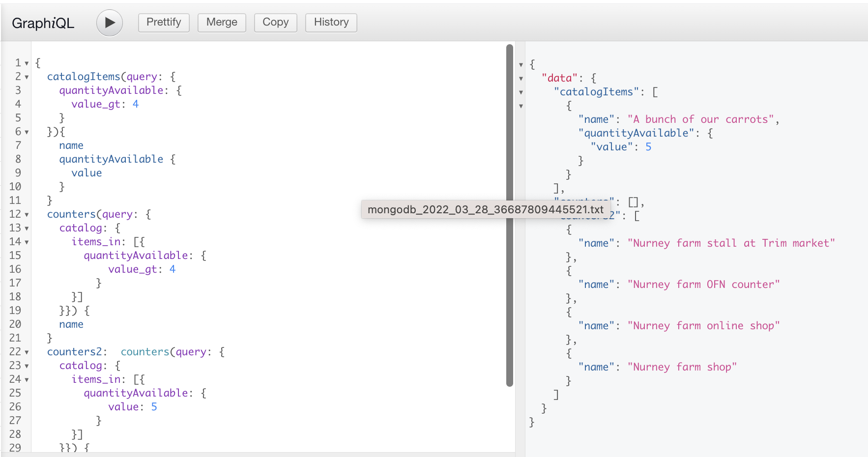Image resolution: width=868 pixels, height=457 pixels.
Task: Fold the catalog block at line 13
Action: point(27,228)
